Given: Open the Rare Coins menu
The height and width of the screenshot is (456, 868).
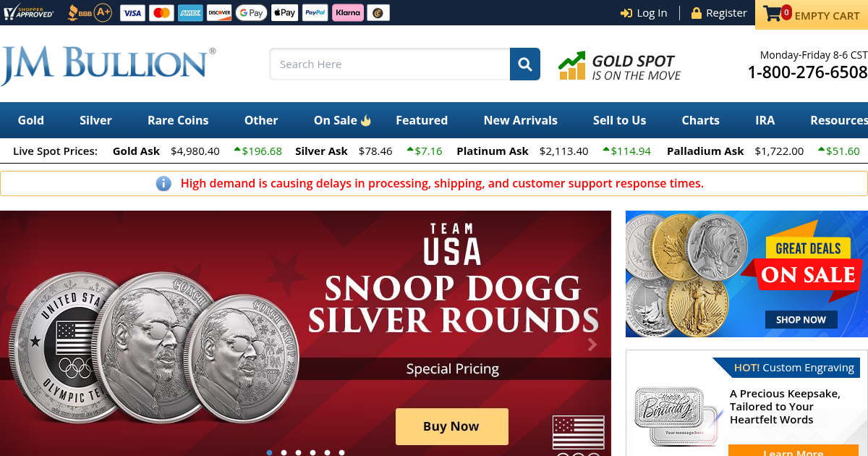Looking at the screenshot, I should 178,120.
